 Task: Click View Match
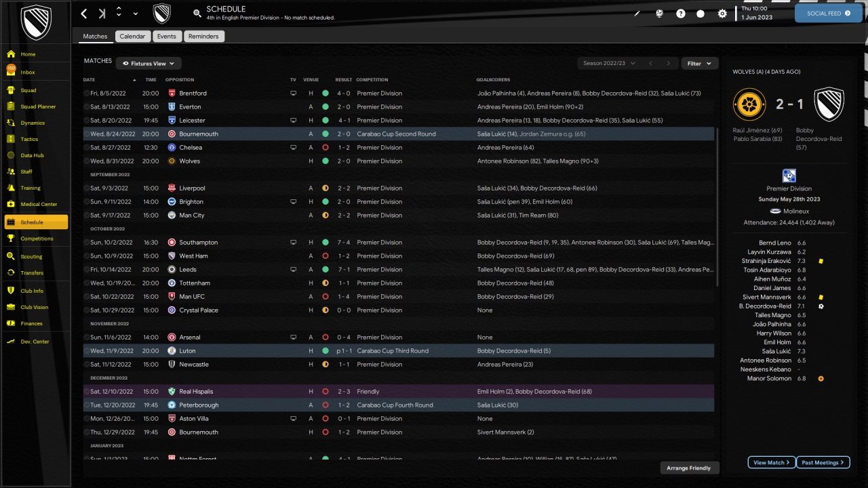coord(772,462)
